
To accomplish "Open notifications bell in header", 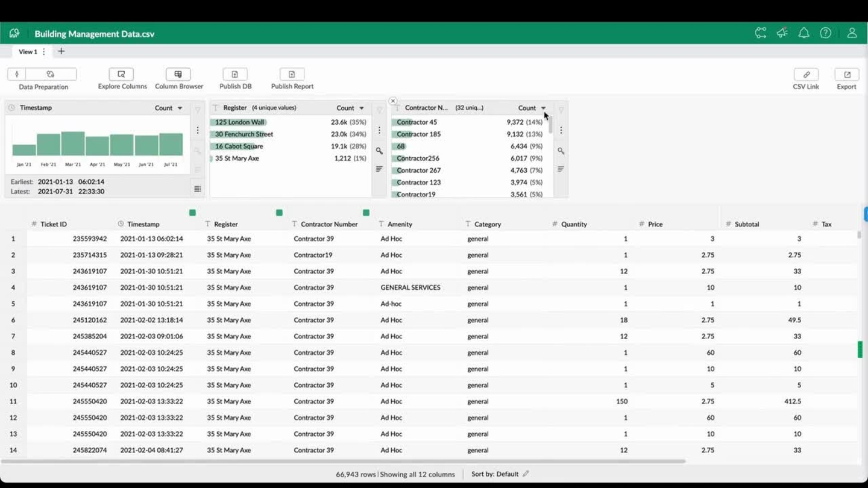I will click(804, 34).
